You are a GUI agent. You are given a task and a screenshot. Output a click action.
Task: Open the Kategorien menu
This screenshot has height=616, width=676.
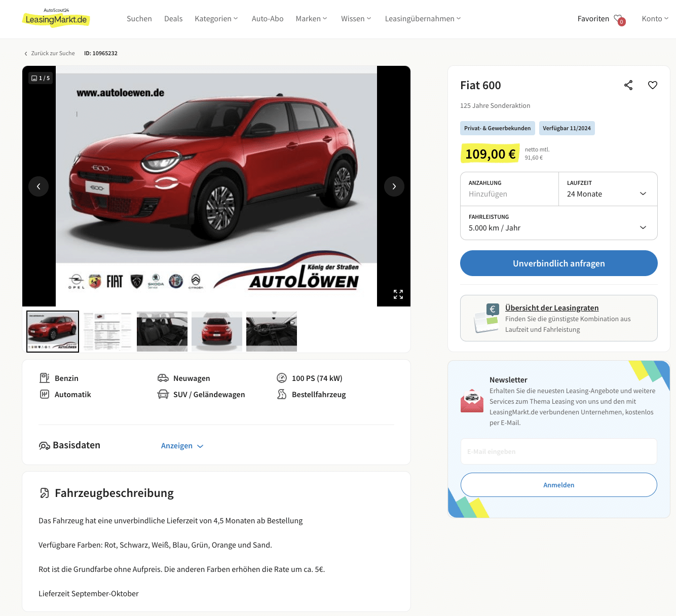[216, 19]
